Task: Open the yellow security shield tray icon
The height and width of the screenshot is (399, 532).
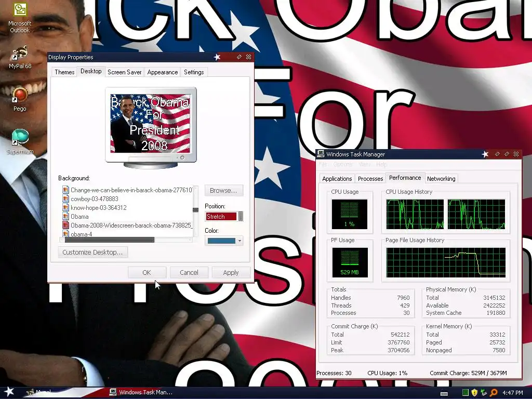Action: pos(474,393)
